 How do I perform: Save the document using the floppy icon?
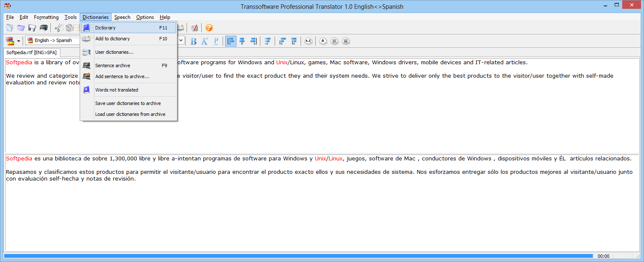coord(32,28)
